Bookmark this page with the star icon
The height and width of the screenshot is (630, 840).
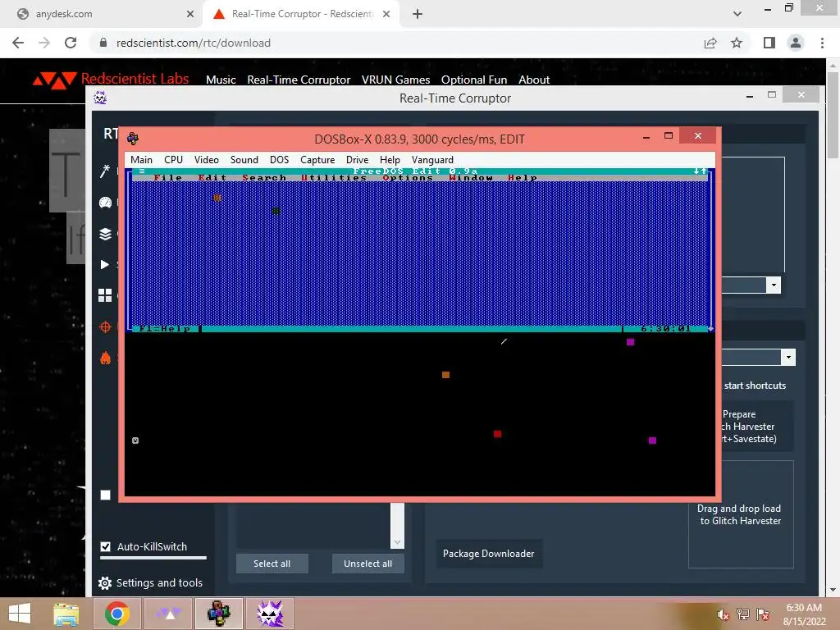tap(737, 43)
